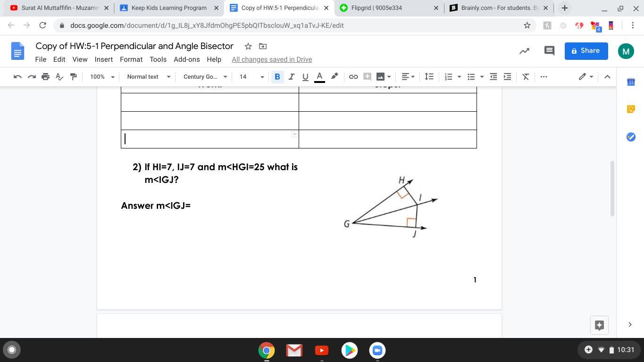This screenshot has width=644, height=362.
Task: Open the View menu
Action: click(x=80, y=59)
